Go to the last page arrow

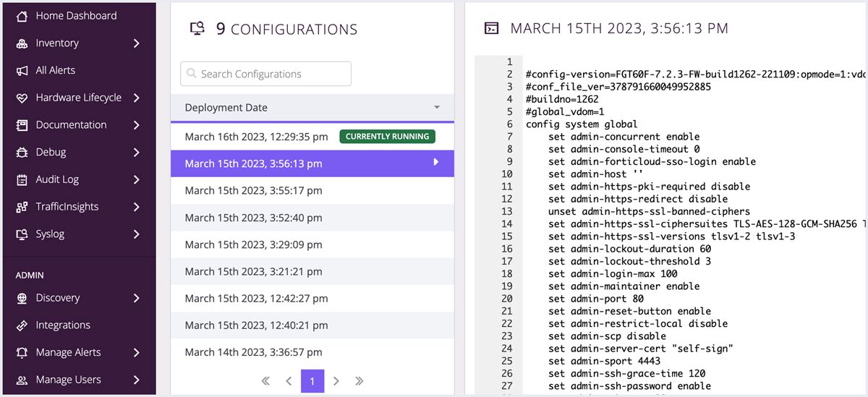[359, 381]
